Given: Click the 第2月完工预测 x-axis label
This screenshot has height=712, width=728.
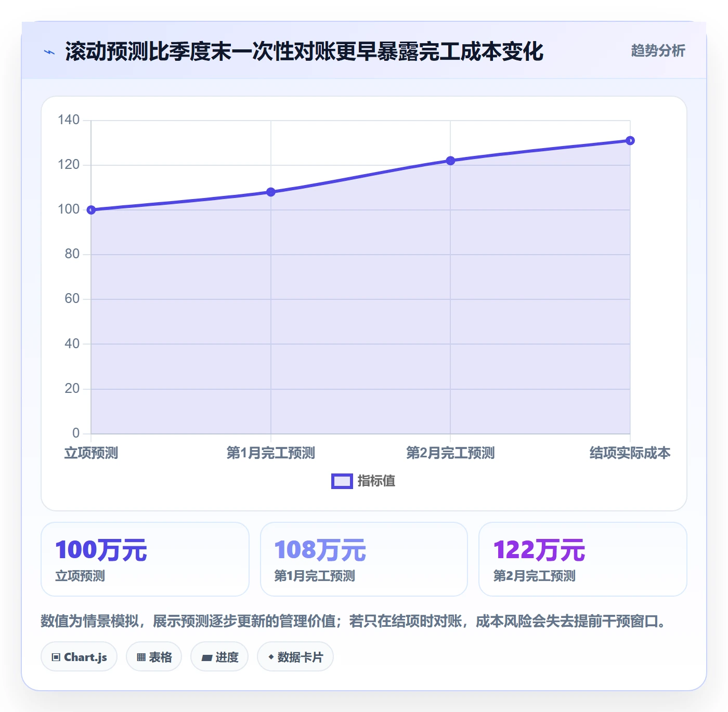Looking at the screenshot, I should pyautogui.click(x=450, y=453).
